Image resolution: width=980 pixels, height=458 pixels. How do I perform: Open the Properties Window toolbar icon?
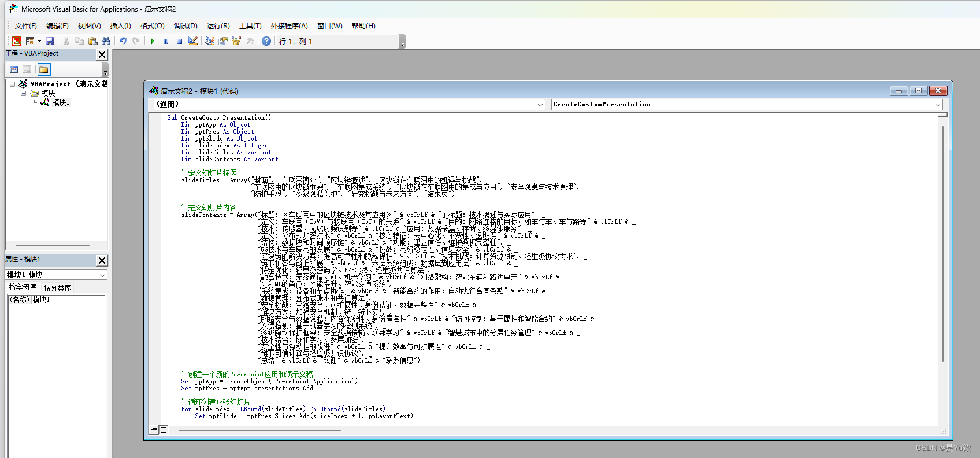pos(222,41)
